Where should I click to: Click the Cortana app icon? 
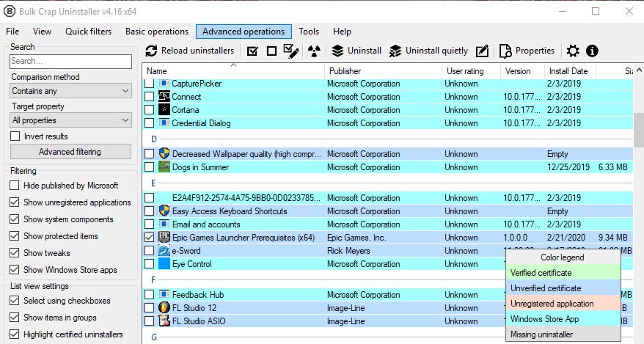point(164,109)
